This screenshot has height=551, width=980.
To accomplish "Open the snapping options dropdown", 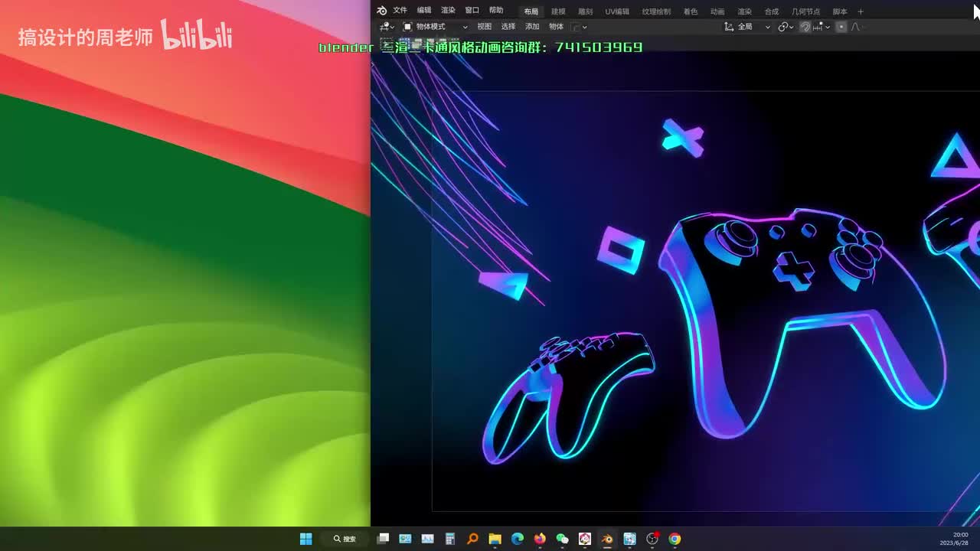I will tap(822, 27).
